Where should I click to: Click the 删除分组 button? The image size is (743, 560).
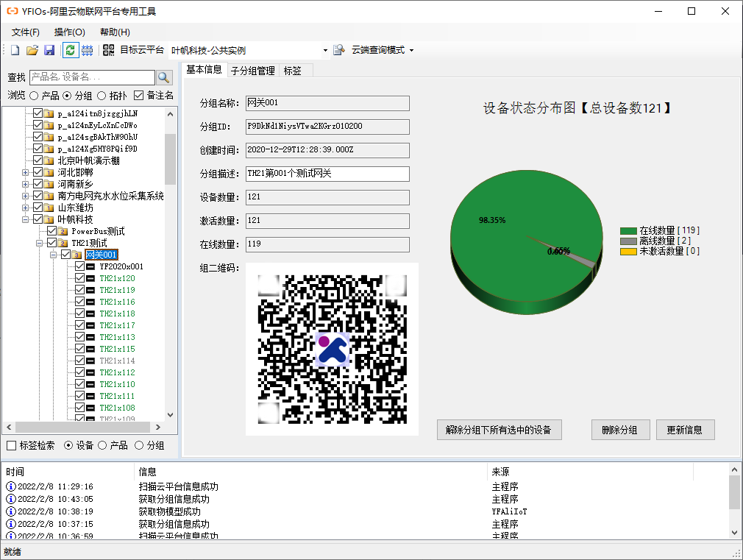coord(620,430)
